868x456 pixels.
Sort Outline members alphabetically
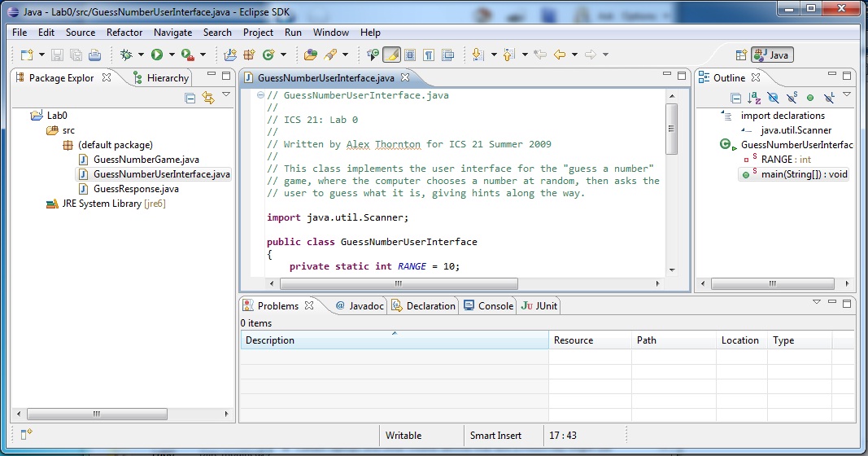click(x=754, y=98)
